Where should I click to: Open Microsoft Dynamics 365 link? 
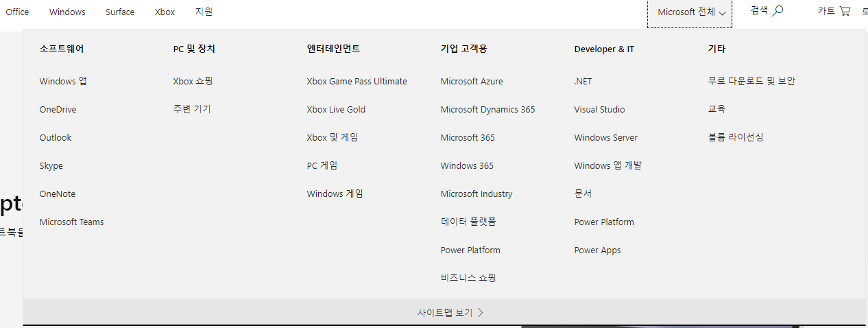[x=488, y=109]
